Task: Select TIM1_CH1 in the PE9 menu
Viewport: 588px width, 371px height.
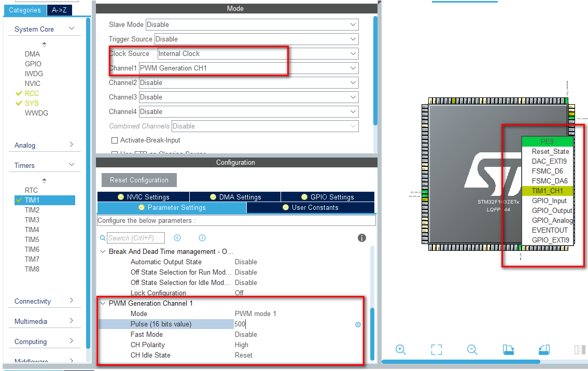Action: (548, 191)
